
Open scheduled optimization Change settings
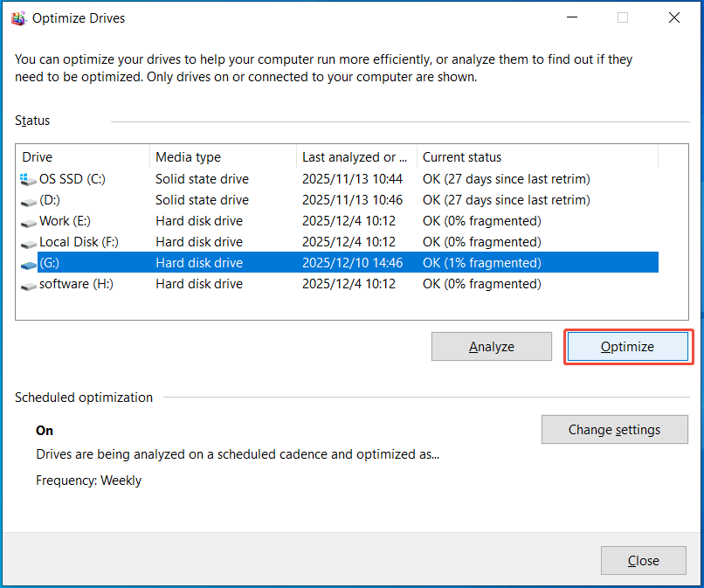click(614, 429)
